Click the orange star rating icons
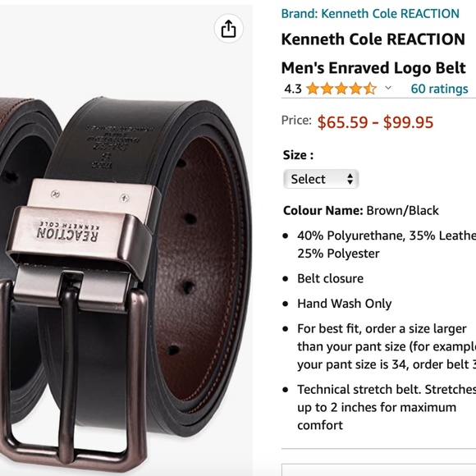 point(341,89)
